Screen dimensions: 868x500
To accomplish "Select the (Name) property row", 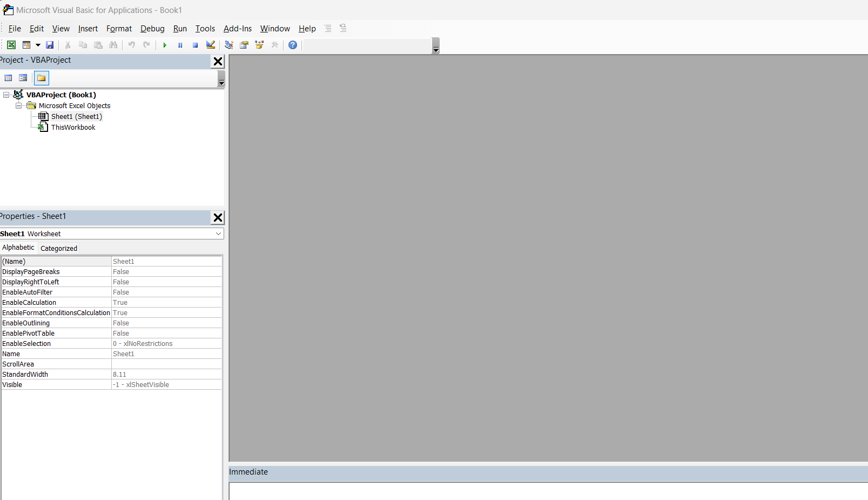I will 111,262.
